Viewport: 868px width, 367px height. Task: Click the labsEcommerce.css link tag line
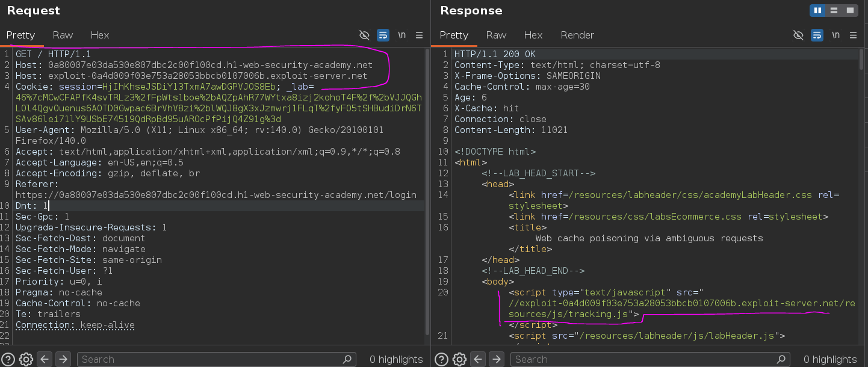(x=669, y=217)
